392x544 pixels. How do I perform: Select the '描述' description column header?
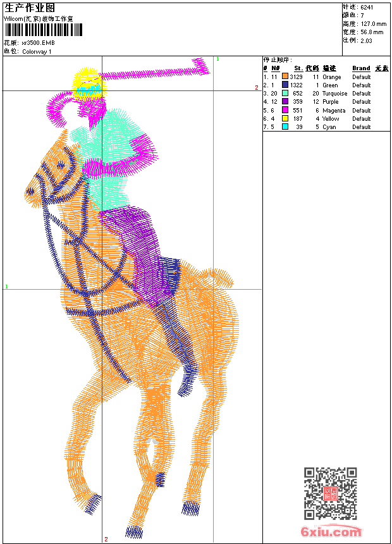(x=329, y=68)
